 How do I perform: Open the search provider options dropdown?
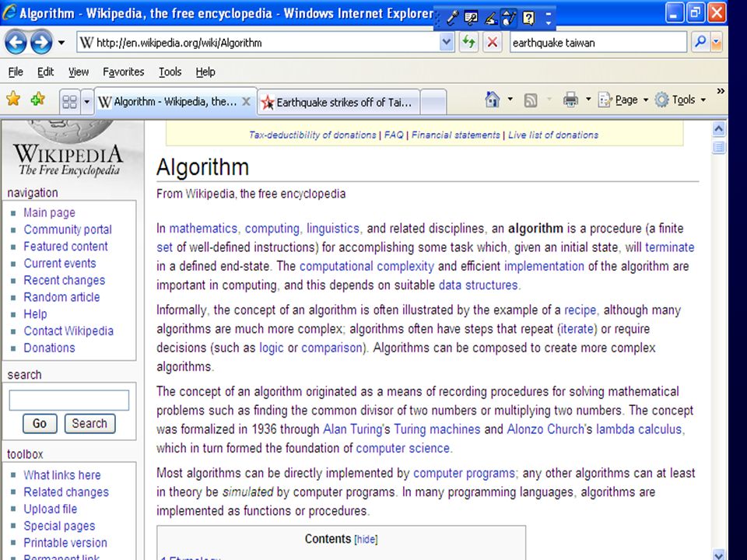pos(716,42)
